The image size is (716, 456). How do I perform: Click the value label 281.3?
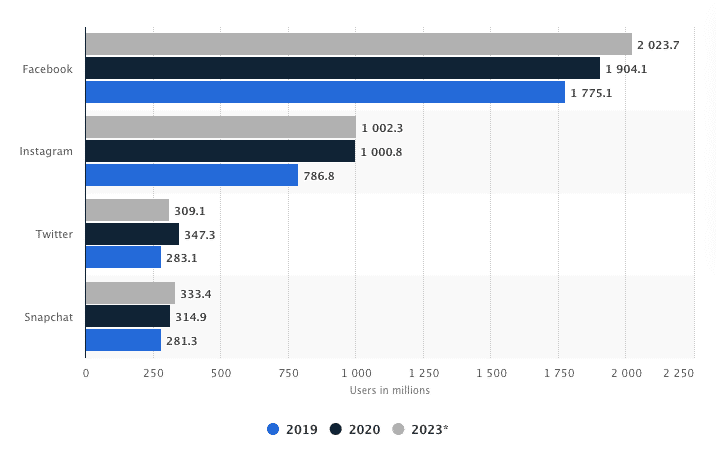pyautogui.click(x=182, y=341)
